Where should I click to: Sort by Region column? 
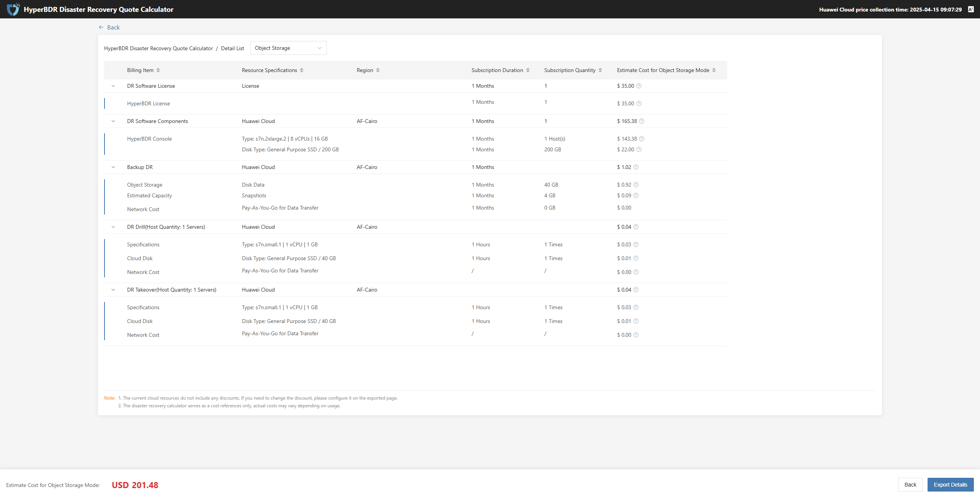pyautogui.click(x=378, y=70)
